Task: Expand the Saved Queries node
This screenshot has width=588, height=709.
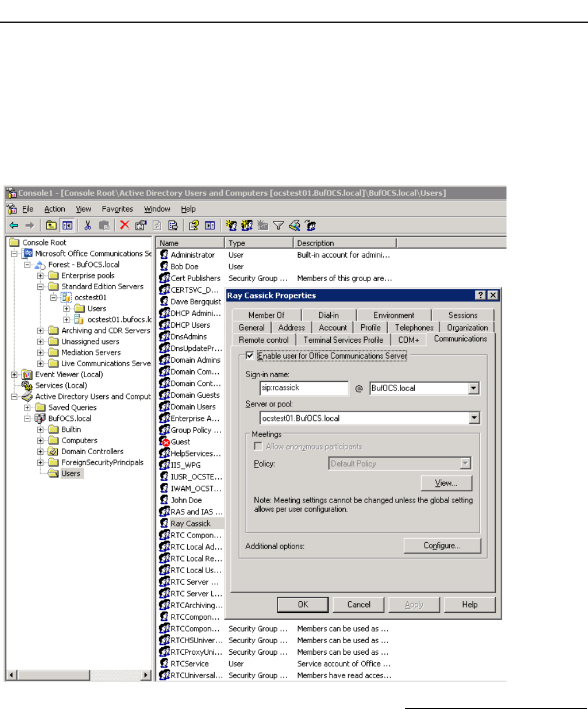Action: [27, 408]
